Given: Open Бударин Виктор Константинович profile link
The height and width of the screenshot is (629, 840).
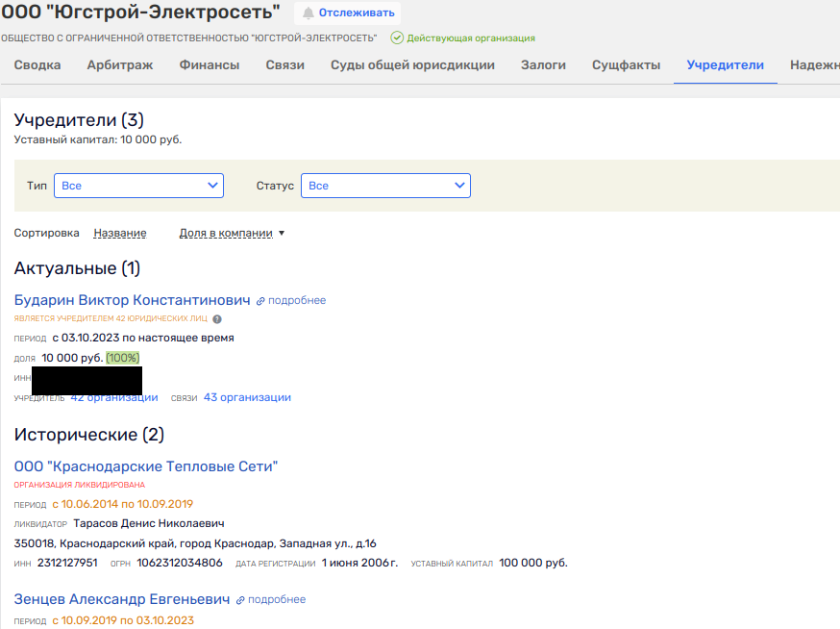Looking at the screenshot, I should click(x=132, y=300).
